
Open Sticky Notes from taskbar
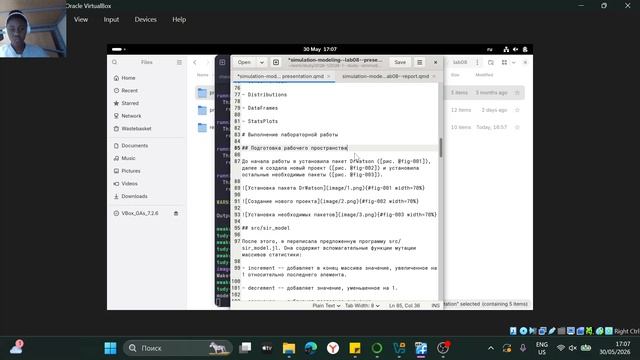tap(355, 348)
